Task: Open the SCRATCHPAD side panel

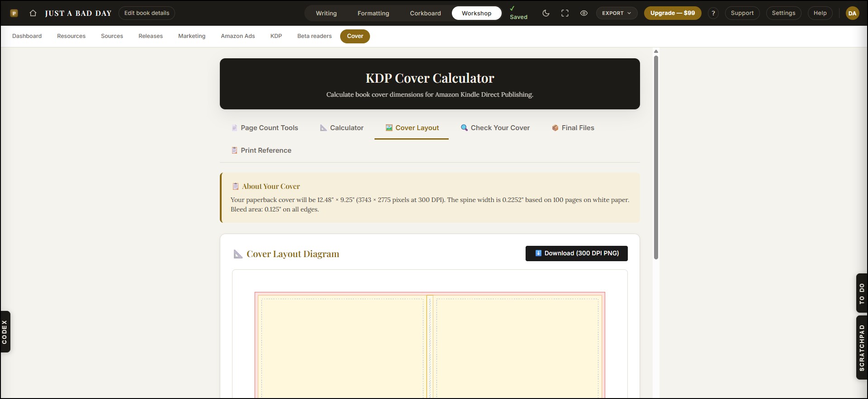Action: (x=862, y=347)
